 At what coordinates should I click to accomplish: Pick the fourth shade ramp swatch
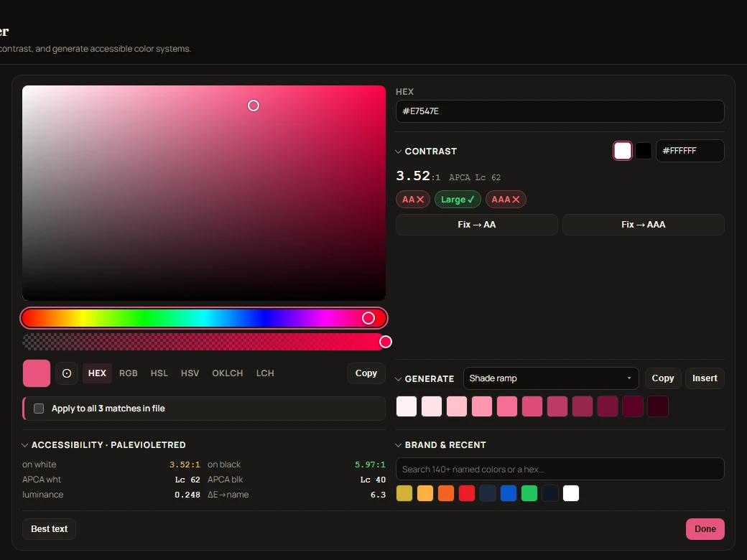[482, 406]
